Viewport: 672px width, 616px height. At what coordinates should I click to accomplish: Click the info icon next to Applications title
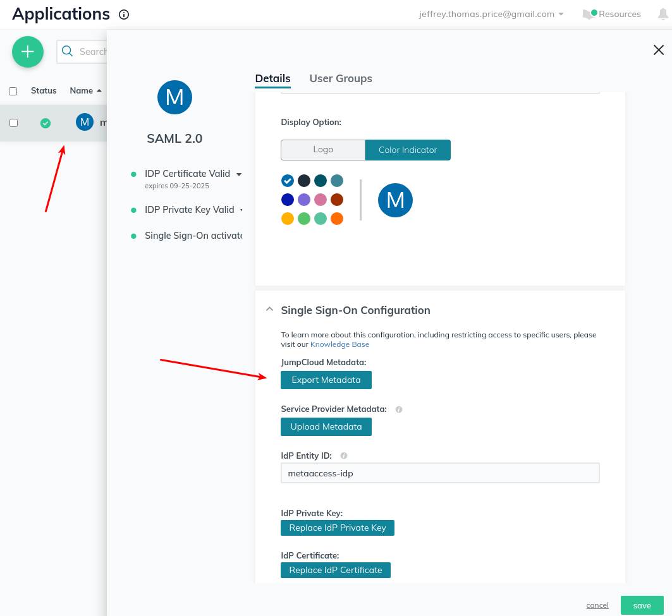point(124,15)
